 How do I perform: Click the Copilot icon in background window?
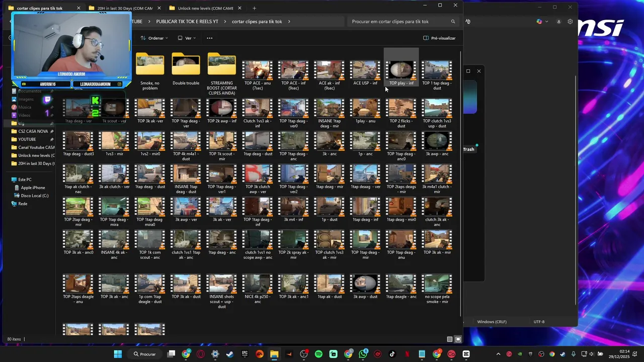coord(539,22)
